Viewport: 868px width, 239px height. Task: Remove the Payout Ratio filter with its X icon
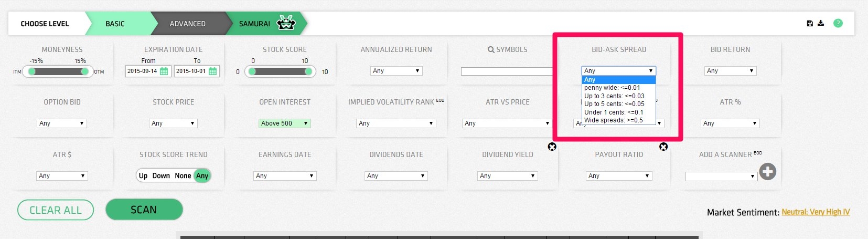coord(663,147)
